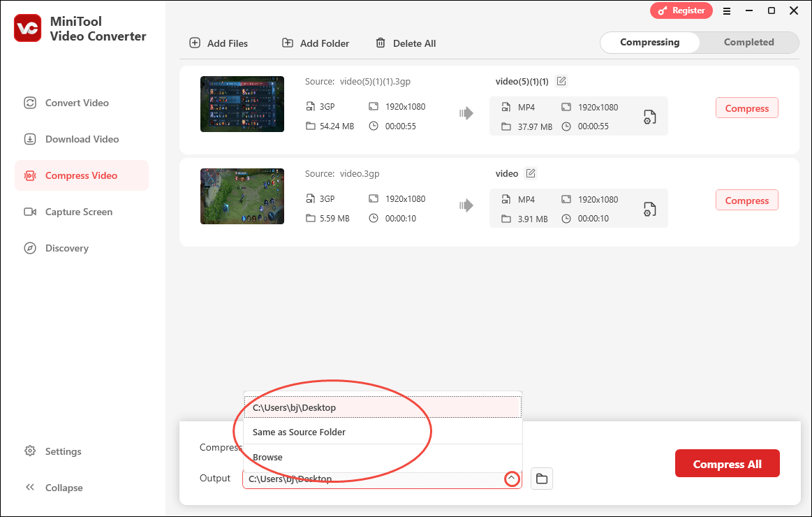
Task: Click Add Folder button
Action: point(316,43)
